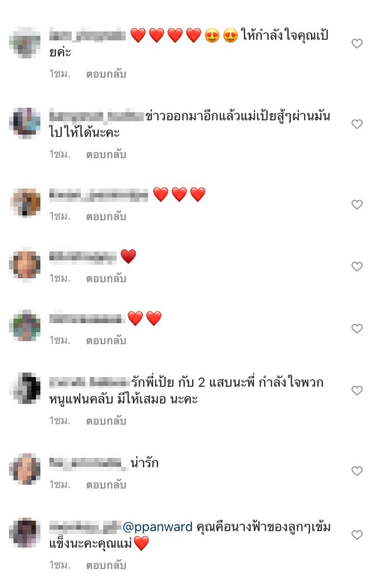Open the avatar of the three-hearts commenter
This screenshot has height=588, width=383.
(x=25, y=202)
